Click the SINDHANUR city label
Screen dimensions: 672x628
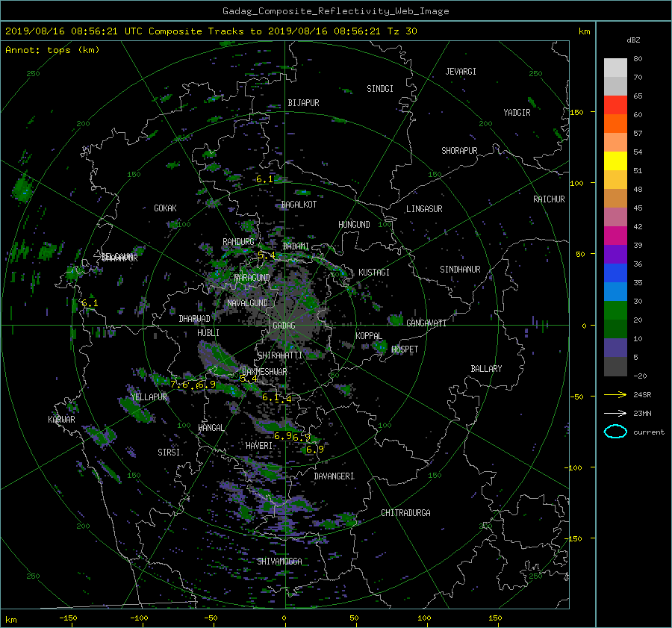(x=460, y=270)
